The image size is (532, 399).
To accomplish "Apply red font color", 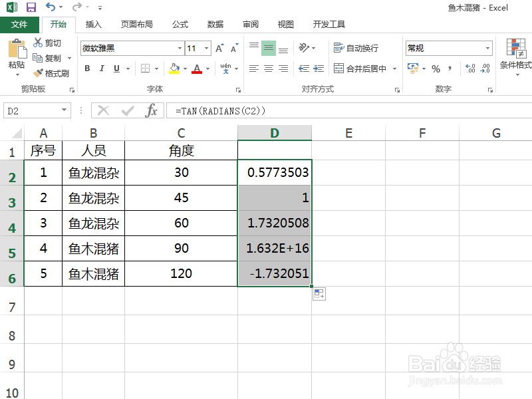I will (x=197, y=68).
